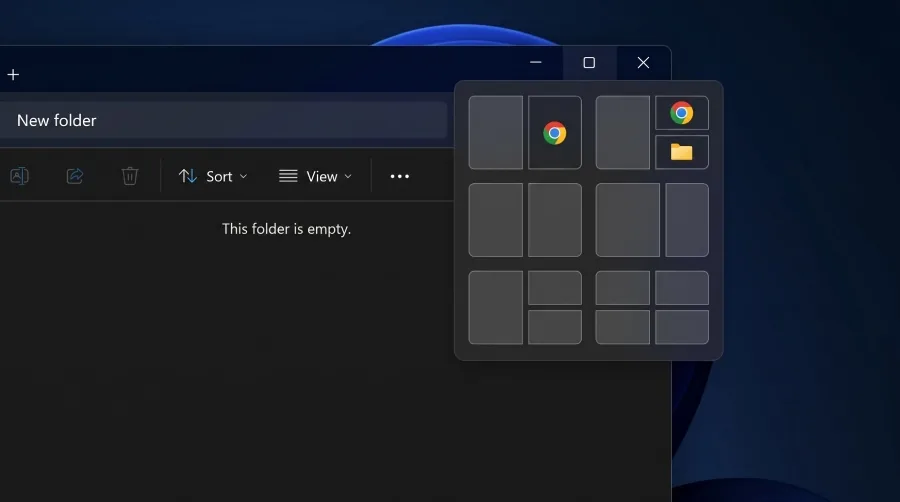Click the Rename icon in the toolbar

(20, 176)
